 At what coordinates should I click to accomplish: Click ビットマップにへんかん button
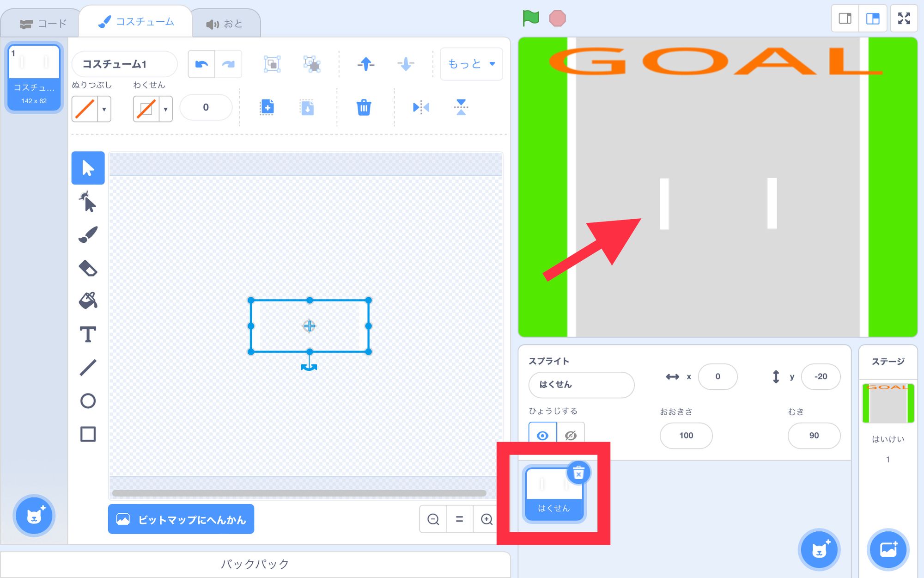(181, 519)
